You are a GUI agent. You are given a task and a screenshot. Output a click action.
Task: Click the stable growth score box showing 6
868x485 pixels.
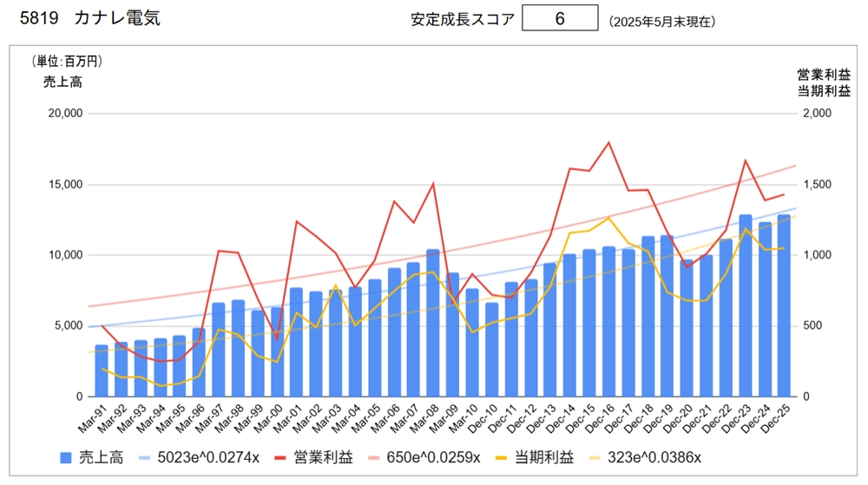click(x=560, y=18)
